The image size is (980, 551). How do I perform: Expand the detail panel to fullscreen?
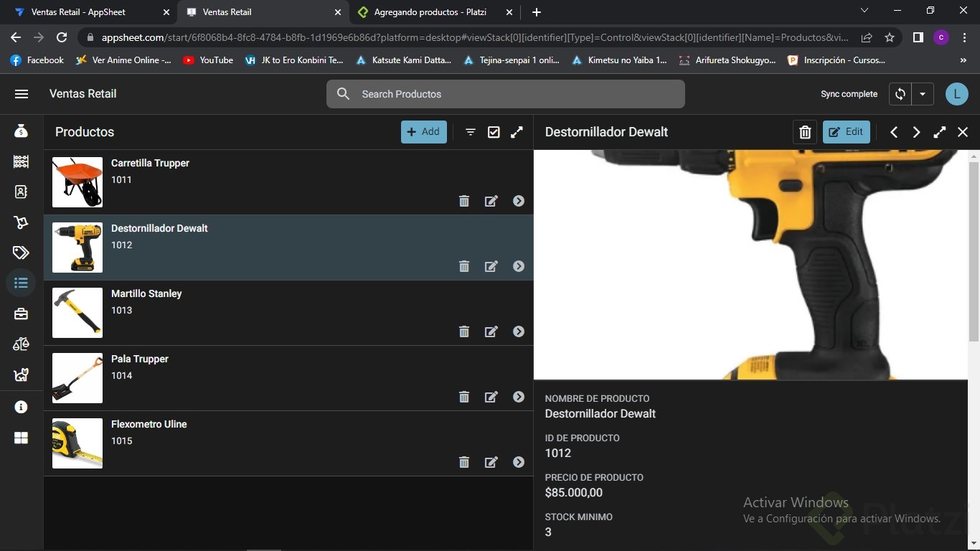(940, 132)
